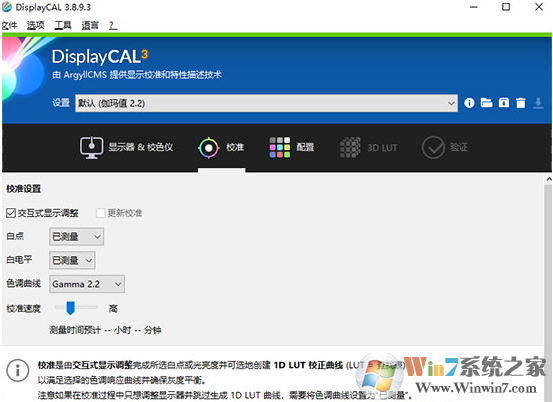
Task: Open the 白点 dropdown
Action: [x=77, y=237]
